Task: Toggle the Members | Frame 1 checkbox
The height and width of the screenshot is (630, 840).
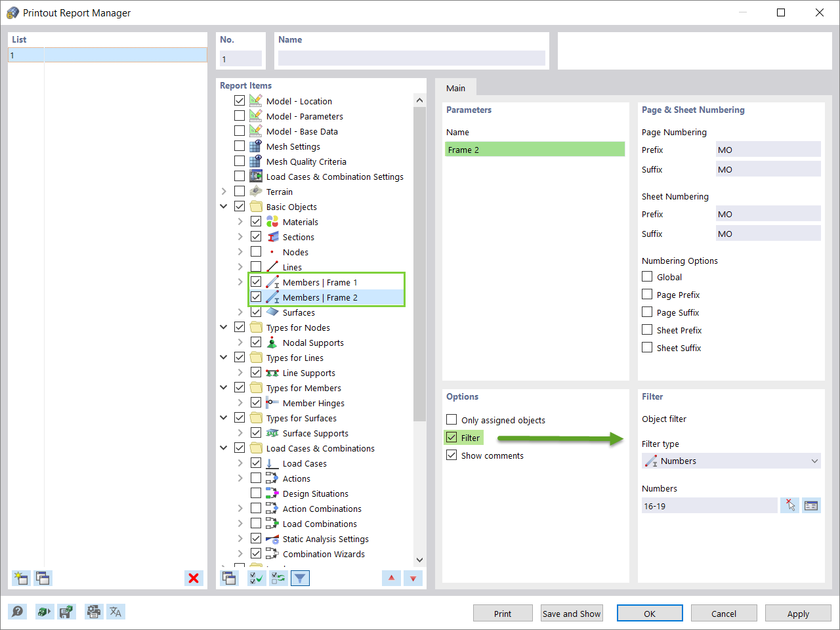Action: (256, 282)
